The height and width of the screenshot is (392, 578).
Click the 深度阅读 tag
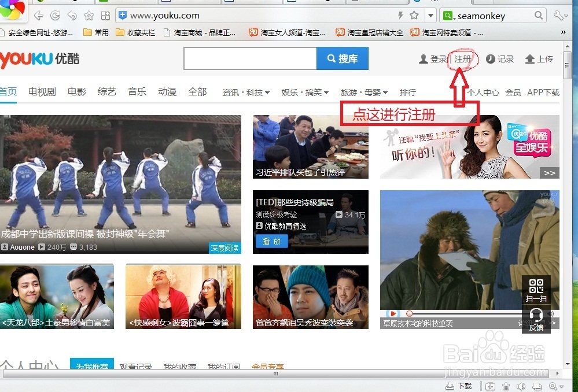pyautogui.click(x=224, y=248)
